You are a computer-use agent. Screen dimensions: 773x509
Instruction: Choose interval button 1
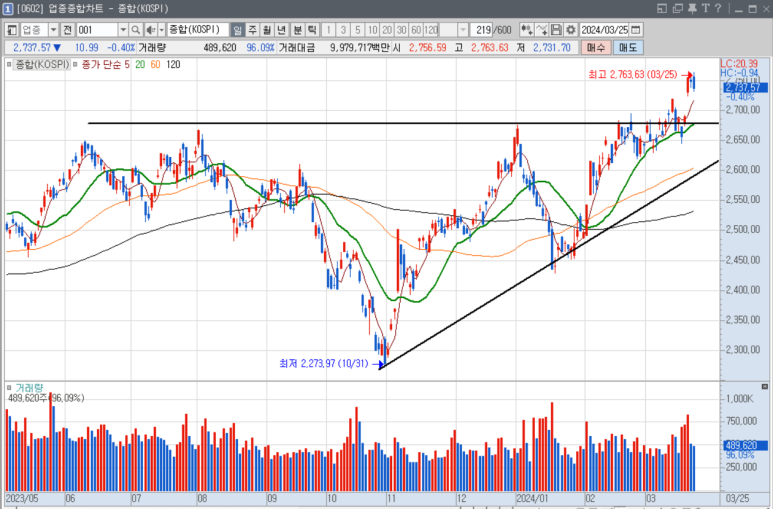click(x=328, y=30)
